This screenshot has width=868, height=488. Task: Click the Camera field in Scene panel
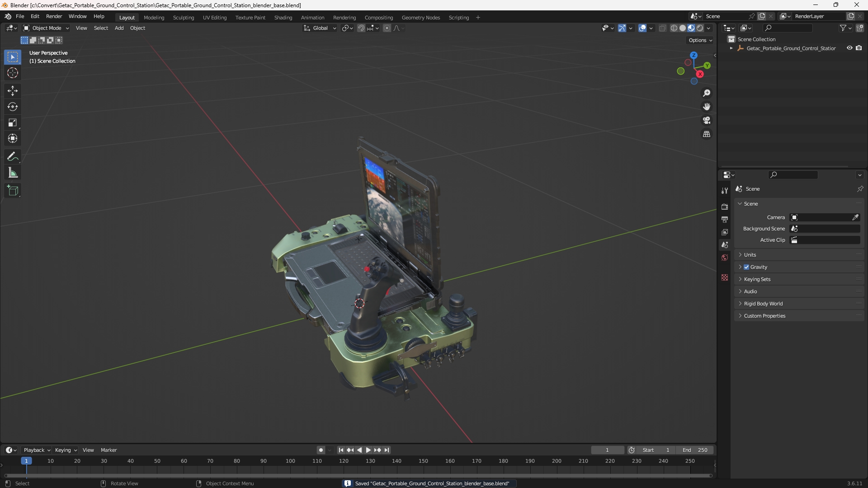pos(825,217)
